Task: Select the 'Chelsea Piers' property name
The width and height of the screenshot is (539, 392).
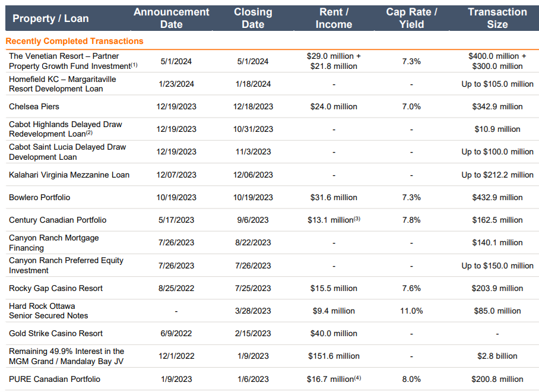Action: (34, 106)
